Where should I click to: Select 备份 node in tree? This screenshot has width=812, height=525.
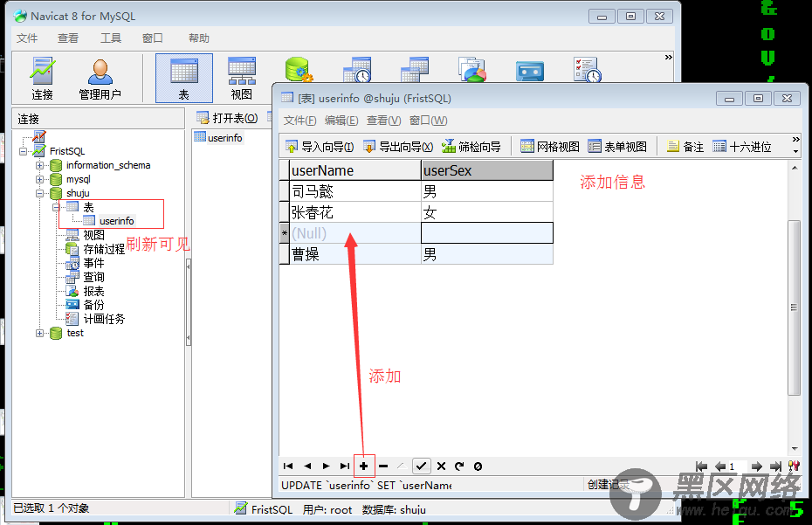pyautogui.click(x=93, y=305)
